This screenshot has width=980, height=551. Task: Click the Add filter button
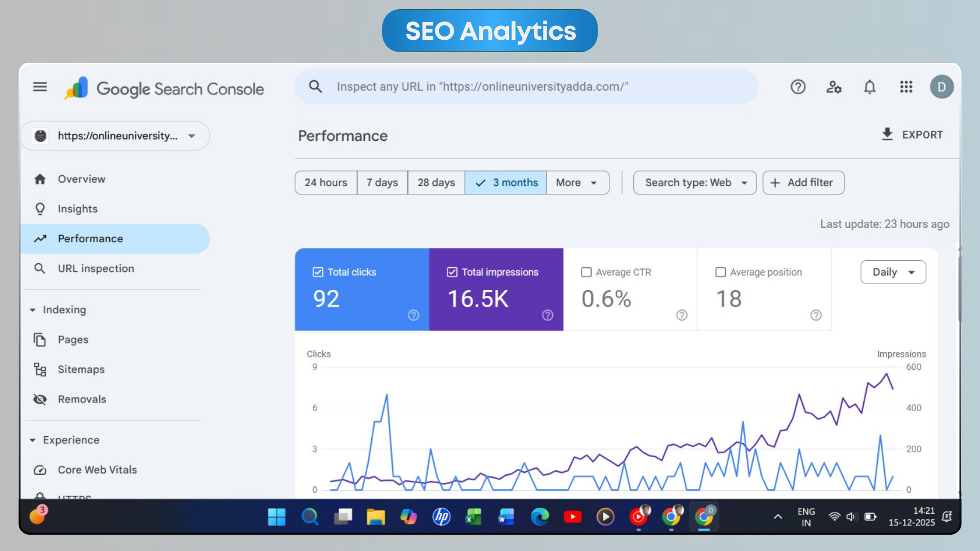tap(803, 183)
